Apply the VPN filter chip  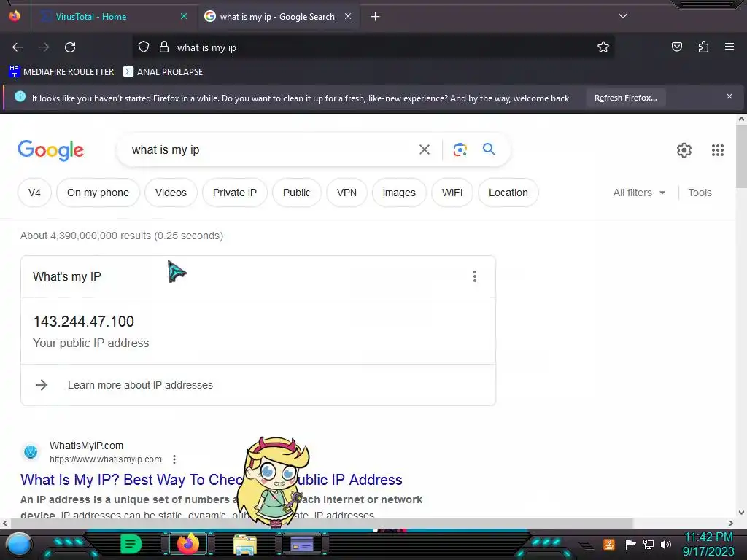click(x=347, y=192)
